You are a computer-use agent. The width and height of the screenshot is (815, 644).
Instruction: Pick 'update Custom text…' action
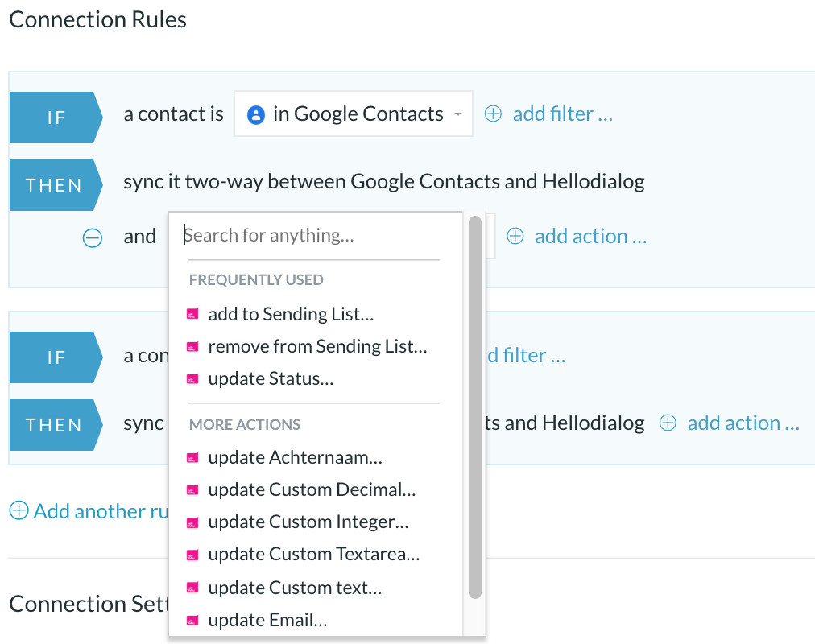pyautogui.click(x=295, y=588)
